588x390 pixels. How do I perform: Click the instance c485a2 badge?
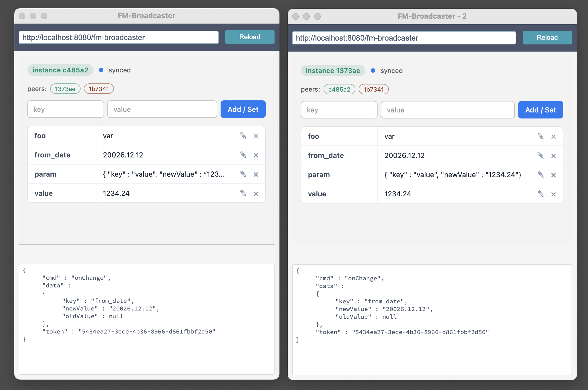pyautogui.click(x=60, y=70)
